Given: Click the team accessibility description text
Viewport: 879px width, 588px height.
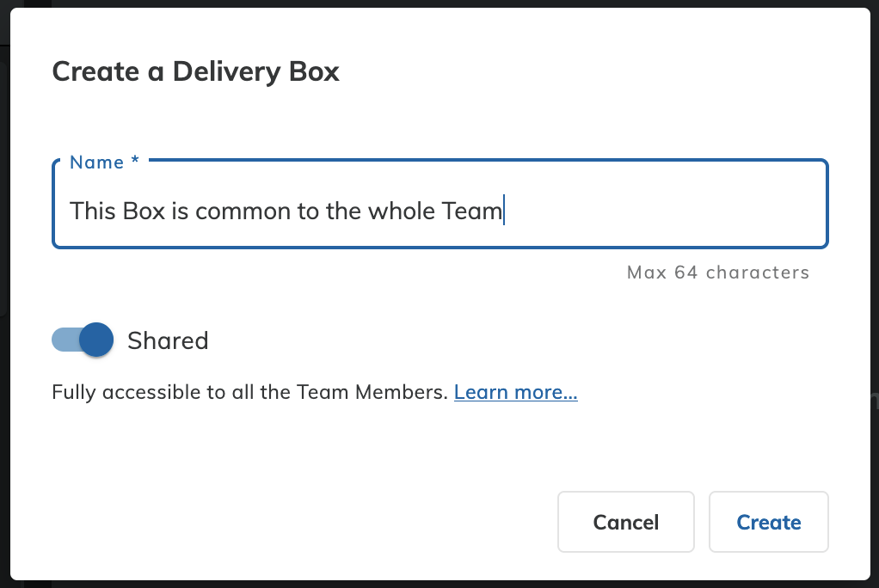Looking at the screenshot, I should tap(249, 392).
